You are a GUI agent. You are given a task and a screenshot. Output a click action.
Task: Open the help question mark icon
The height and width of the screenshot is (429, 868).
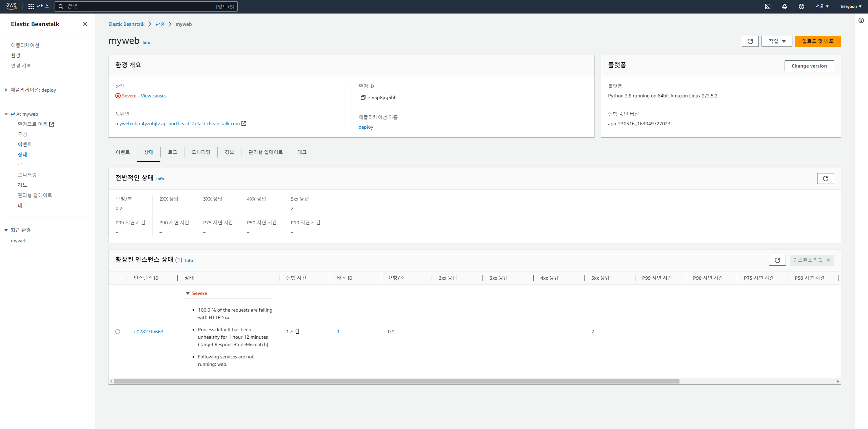[802, 6]
